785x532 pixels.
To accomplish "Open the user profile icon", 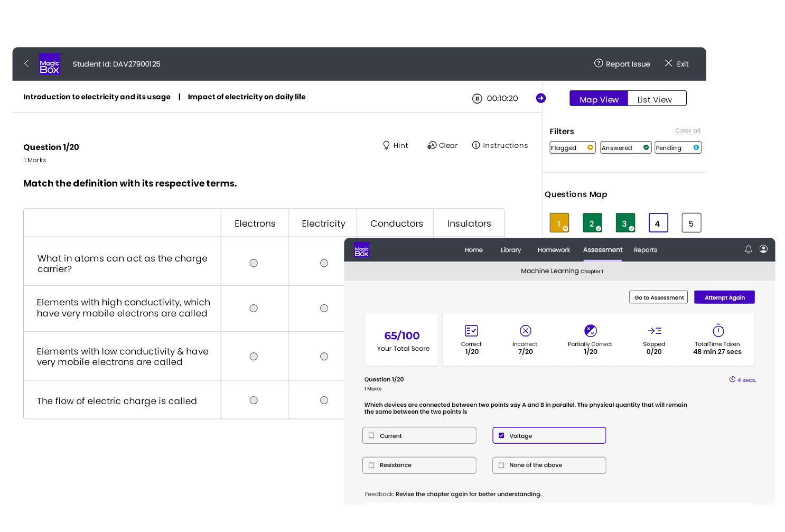I will click(x=763, y=249).
